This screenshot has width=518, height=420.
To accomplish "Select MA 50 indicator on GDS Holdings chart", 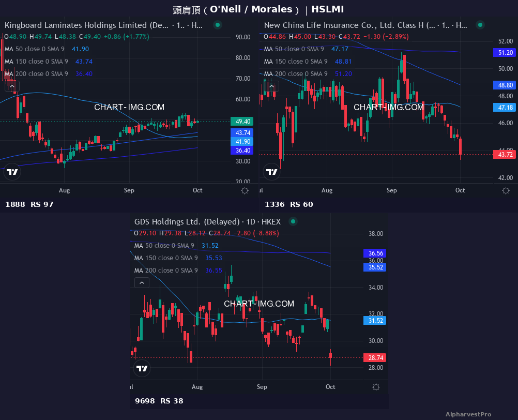I will click(176, 246).
